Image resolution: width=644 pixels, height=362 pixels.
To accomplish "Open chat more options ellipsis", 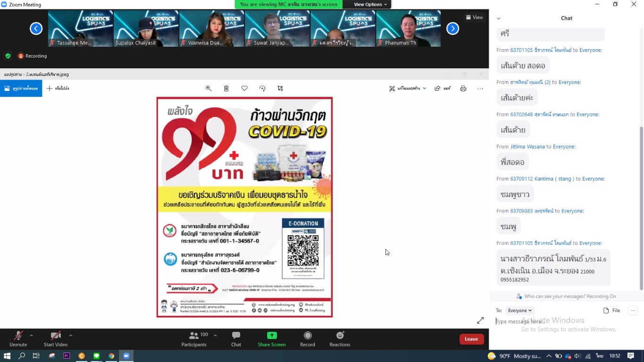I will click(633, 310).
